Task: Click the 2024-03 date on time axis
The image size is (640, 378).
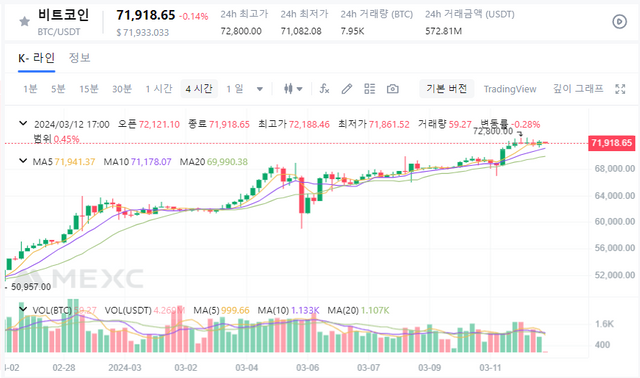Action: click(x=124, y=368)
